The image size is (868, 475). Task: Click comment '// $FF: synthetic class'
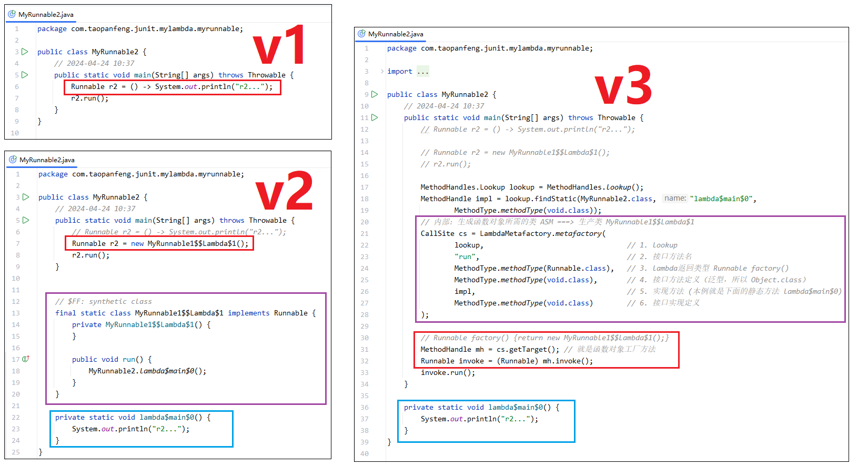pyautogui.click(x=104, y=302)
